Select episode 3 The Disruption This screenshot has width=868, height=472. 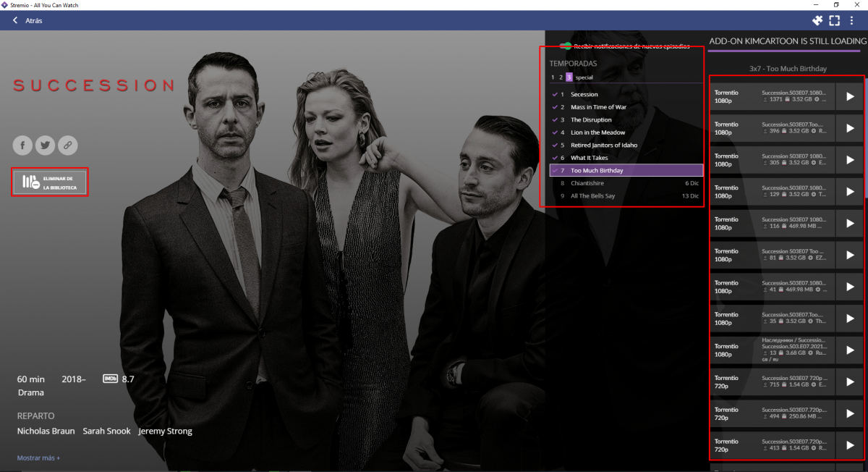point(626,119)
